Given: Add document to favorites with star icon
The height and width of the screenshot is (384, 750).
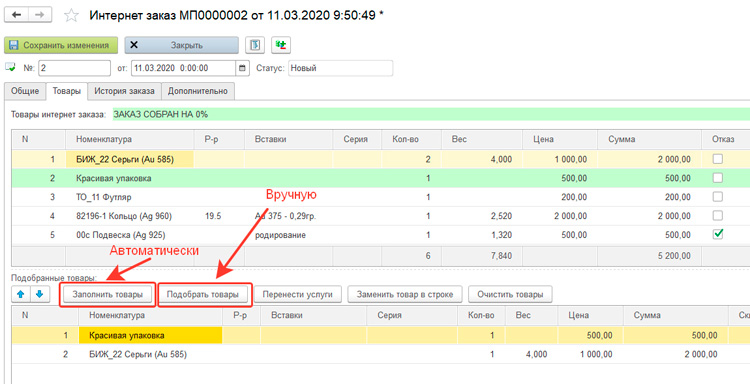Looking at the screenshot, I should [71, 16].
